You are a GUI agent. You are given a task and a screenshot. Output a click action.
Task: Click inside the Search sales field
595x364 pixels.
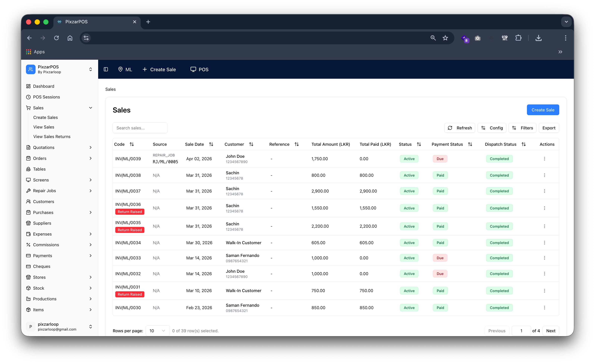140,128
